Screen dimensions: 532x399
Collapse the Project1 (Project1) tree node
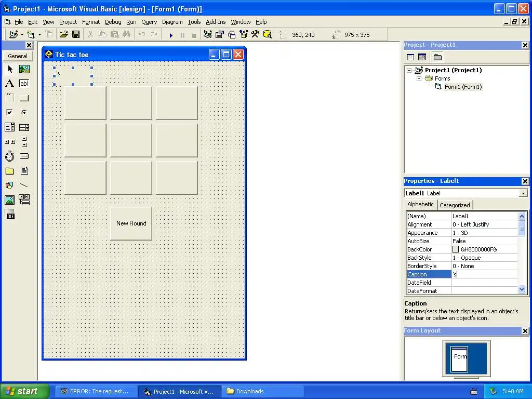(x=409, y=70)
